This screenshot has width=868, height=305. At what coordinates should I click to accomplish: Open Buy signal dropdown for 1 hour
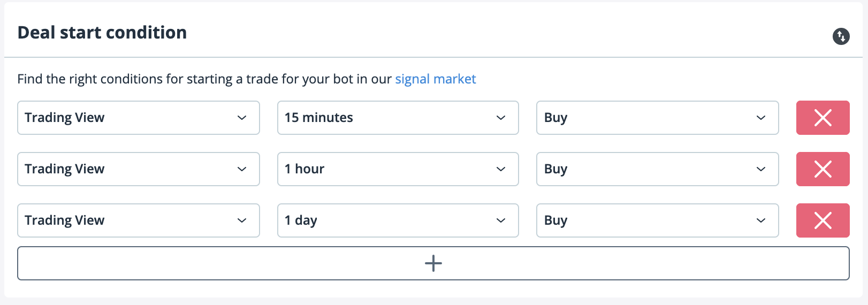tap(657, 169)
